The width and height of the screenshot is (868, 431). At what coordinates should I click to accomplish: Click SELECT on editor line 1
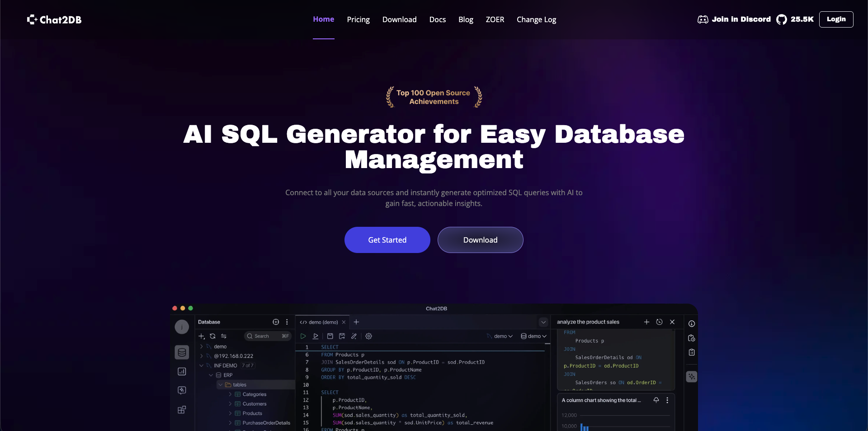pyautogui.click(x=330, y=347)
